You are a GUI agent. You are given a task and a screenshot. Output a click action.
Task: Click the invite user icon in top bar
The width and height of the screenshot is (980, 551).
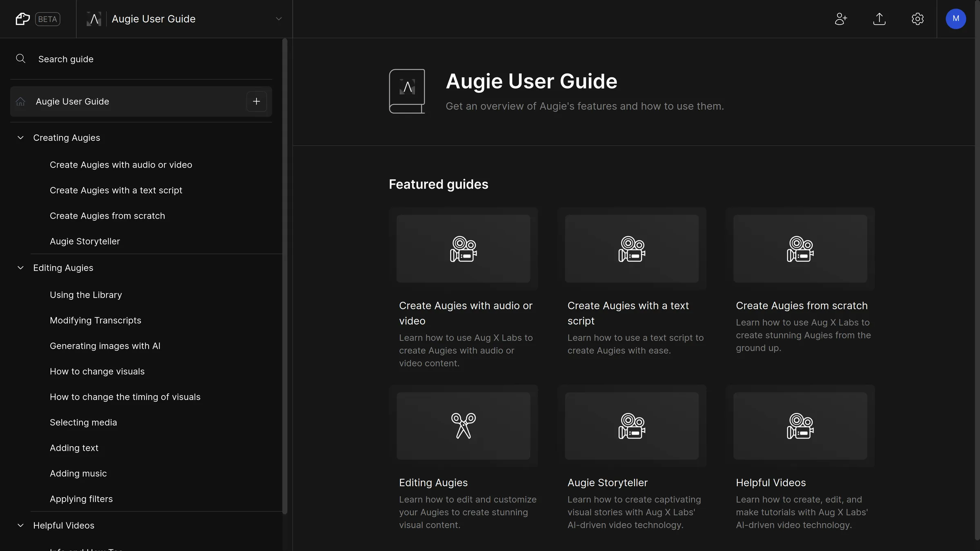click(841, 19)
